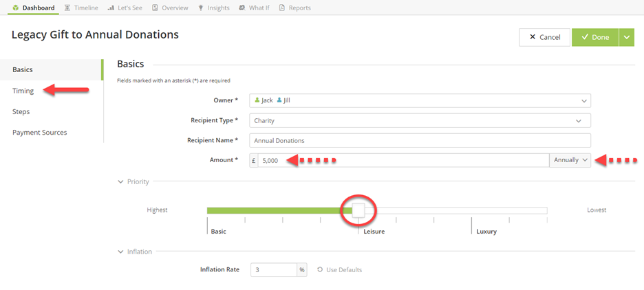The width and height of the screenshot is (644, 290).
Task: Open the Owner dropdown
Action: [420, 100]
